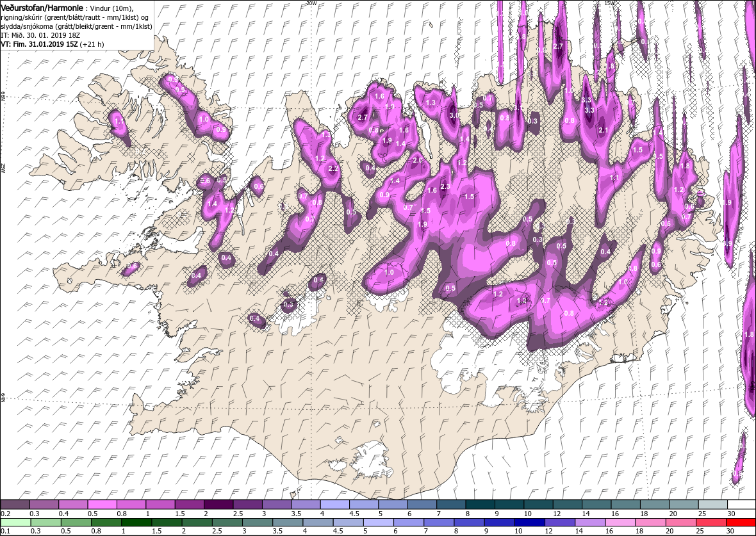Pick deep blue rain-scale swatch starting at 10
Screen dimensions: 756x536
(529, 523)
